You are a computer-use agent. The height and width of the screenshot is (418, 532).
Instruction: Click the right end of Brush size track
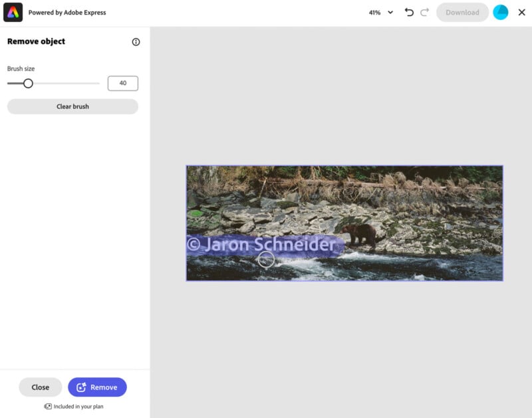pyautogui.click(x=98, y=83)
